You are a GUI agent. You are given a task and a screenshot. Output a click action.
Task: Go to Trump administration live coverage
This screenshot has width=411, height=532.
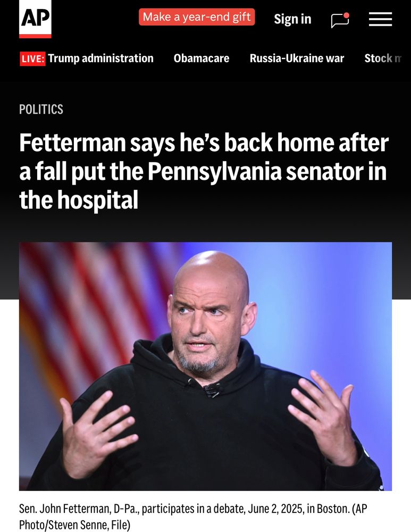coord(100,59)
